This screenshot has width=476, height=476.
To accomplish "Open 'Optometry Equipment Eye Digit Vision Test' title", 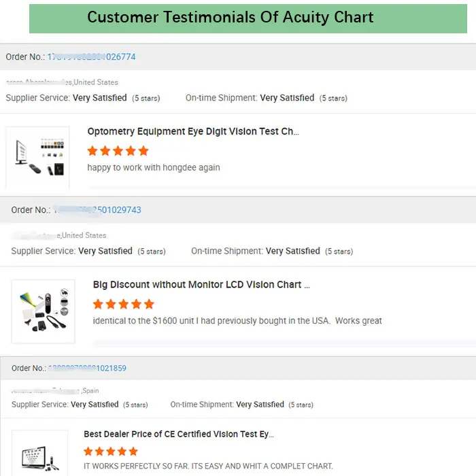I will click(x=193, y=131).
